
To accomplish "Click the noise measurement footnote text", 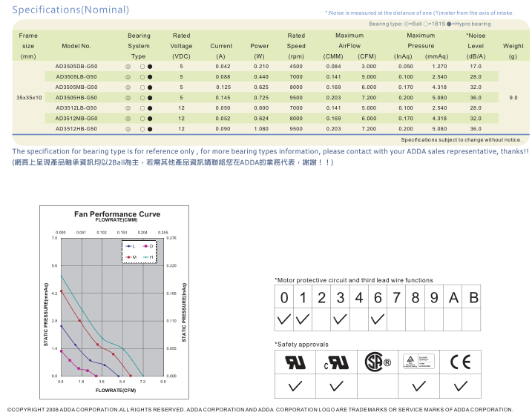I will [419, 13].
